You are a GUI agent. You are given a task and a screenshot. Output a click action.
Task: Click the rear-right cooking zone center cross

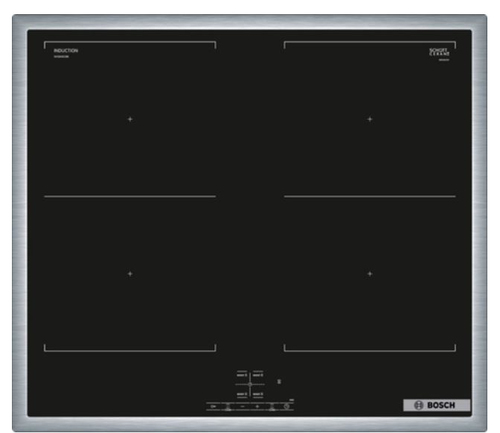pos(370,119)
